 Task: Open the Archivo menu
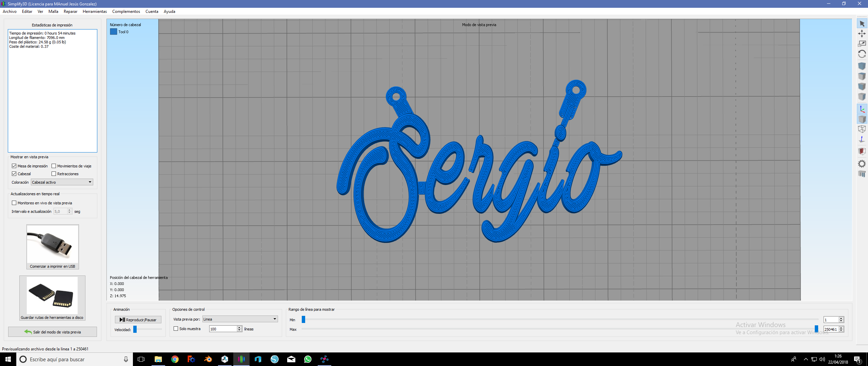point(9,12)
